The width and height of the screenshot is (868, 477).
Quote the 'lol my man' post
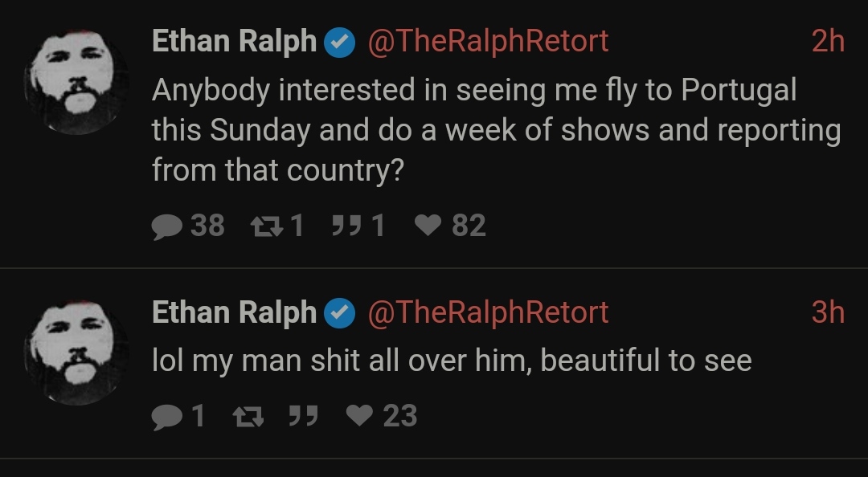[301, 417]
